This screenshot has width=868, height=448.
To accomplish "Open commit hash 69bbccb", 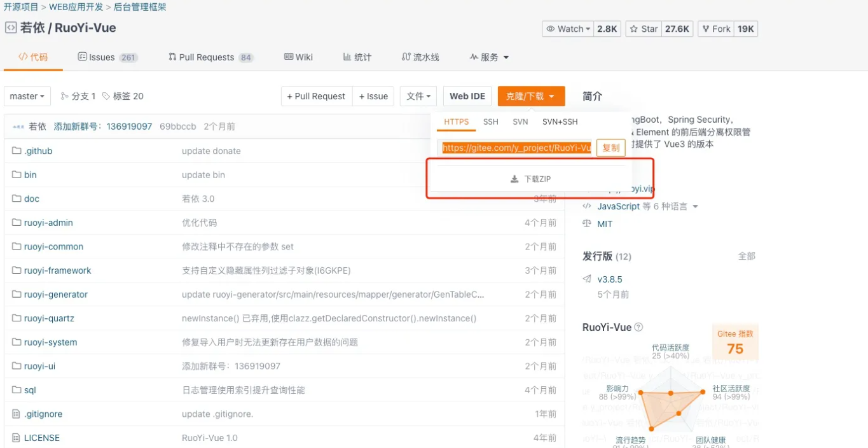I will [178, 127].
